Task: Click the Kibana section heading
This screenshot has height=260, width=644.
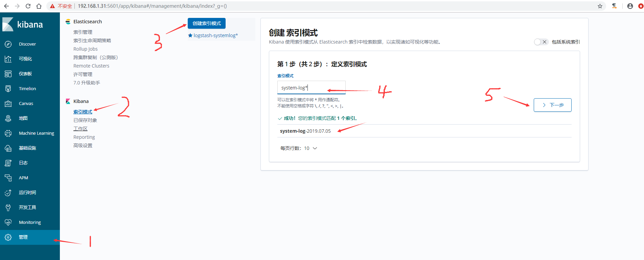Action: tap(81, 101)
